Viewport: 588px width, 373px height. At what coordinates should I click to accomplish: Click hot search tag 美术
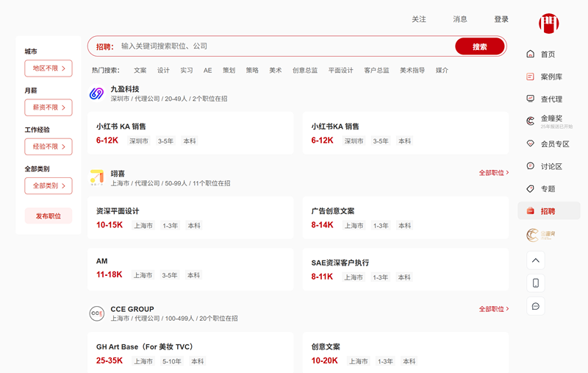(275, 70)
